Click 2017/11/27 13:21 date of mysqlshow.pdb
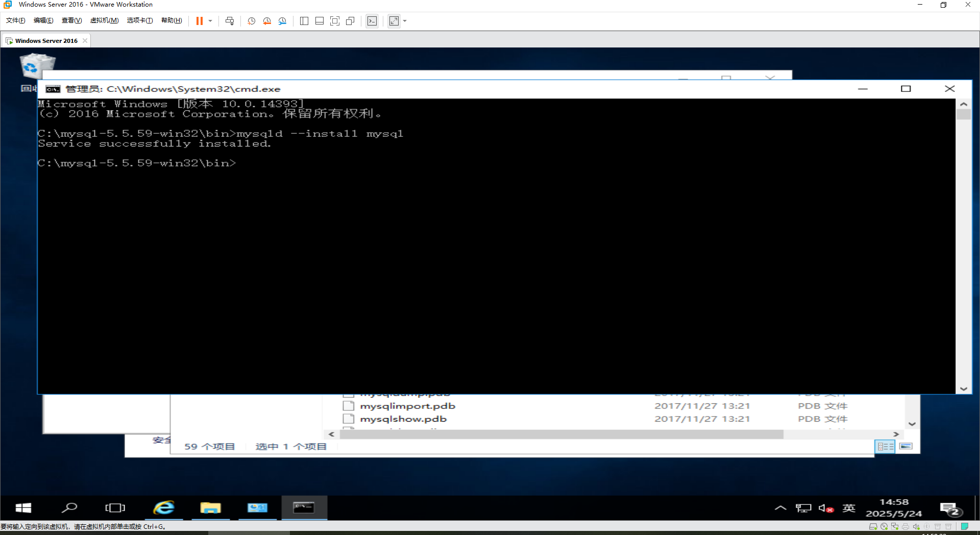Image resolution: width=980 pixels, height=535 pixels. pyautogui.click(x=702, y=419)
